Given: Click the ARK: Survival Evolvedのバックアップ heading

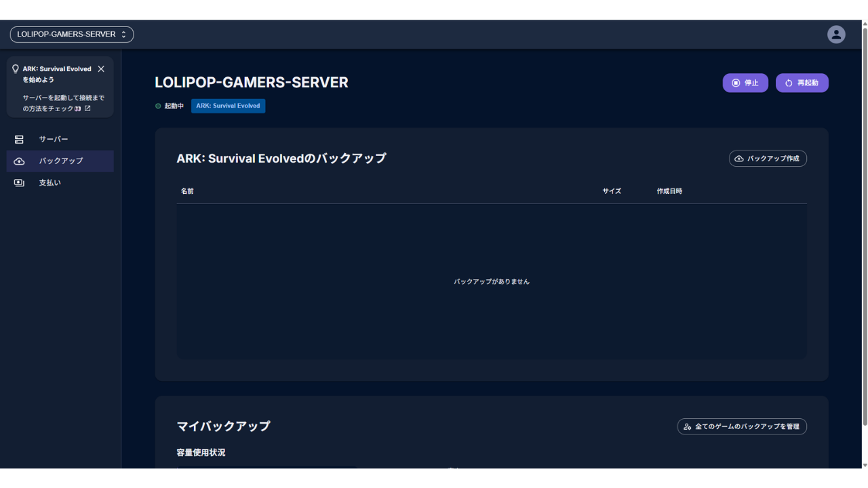Looking at the screenshot, I should pos(281,158).
